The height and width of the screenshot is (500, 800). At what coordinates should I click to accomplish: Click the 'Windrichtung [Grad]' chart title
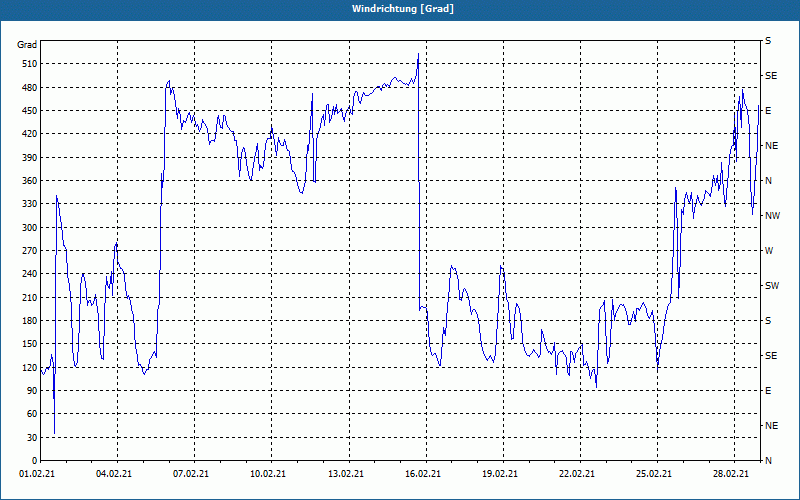[x=403, y=9]
